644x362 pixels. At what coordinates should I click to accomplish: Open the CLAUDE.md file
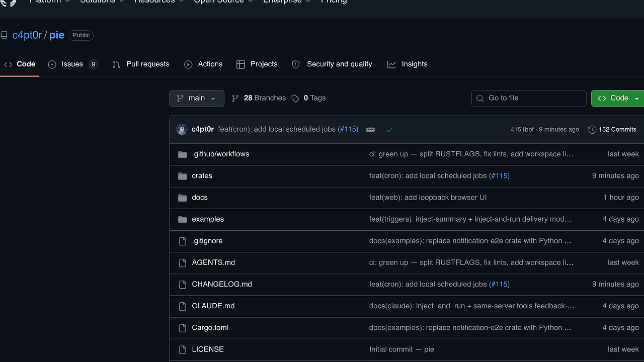pos(213,305)
